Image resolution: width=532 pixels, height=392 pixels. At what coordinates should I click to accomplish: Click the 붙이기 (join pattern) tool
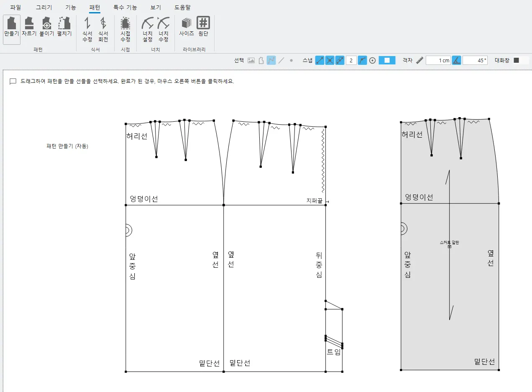pyautogui.click(x=46, y=28)
